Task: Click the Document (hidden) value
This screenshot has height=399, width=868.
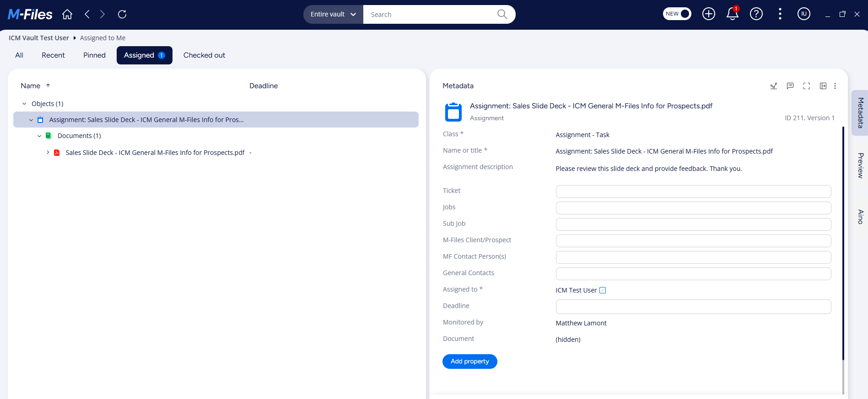Action: 568,340
